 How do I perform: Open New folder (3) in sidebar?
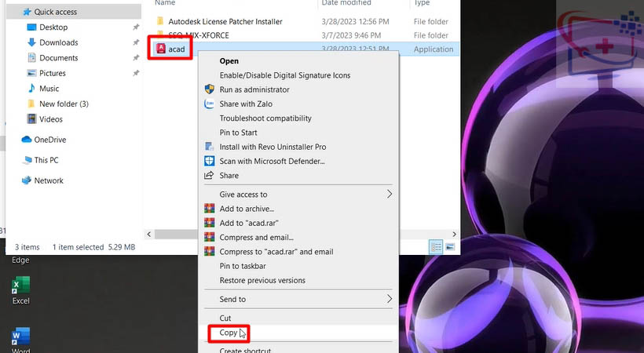point(64,104)
